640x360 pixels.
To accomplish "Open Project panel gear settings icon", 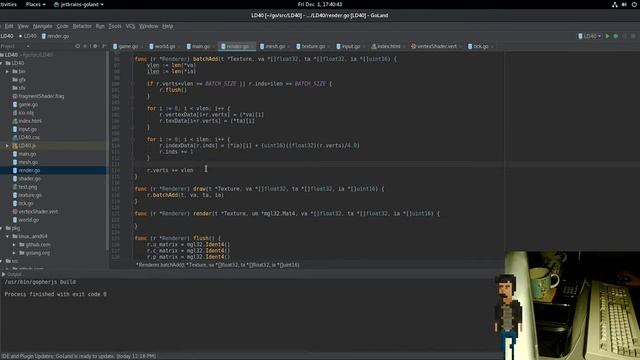I will (95, 46).
